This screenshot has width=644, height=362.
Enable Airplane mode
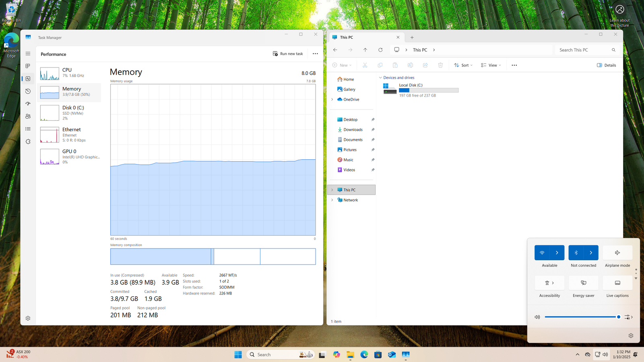[x=617, y=253]
